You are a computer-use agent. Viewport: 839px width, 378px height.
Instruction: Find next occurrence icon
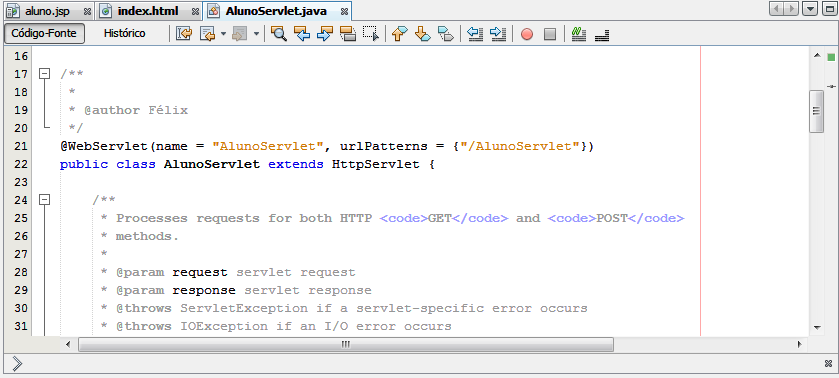pyautogui.click(x=325, y=34)
